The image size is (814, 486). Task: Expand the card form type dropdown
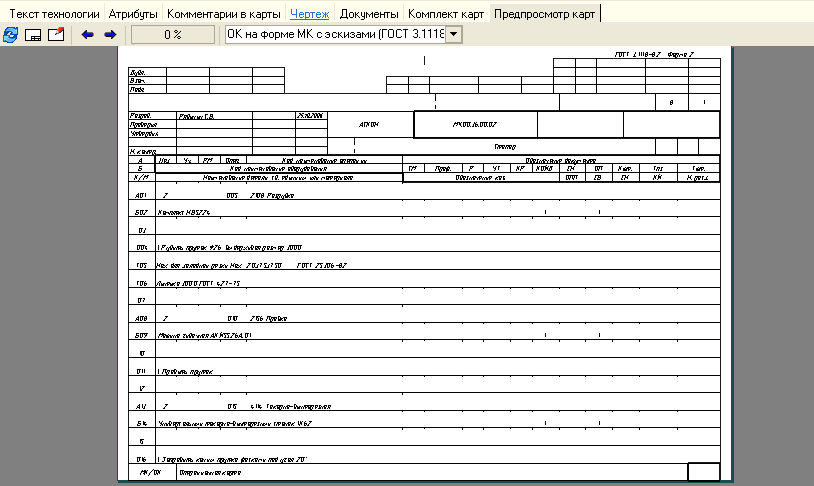pos(453,34)
